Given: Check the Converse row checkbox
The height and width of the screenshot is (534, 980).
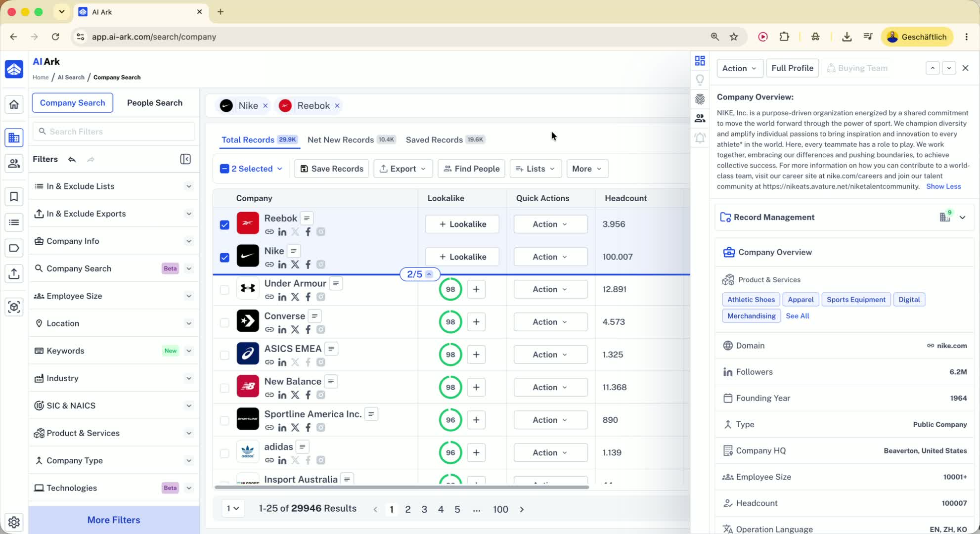Looking at the screenshot, I should (x=224, y=322).
